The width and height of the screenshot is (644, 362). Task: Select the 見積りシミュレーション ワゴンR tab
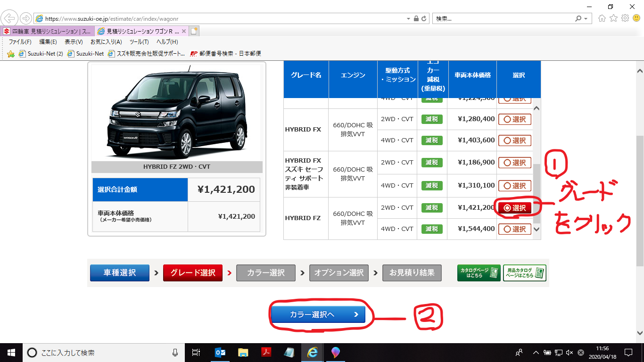pos(141,31)
